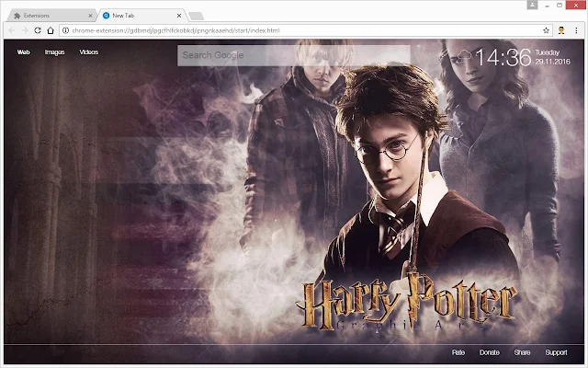588x368 pixels.
Task: Click the Chrome profile icon in title bar
Action: [532, 5]
